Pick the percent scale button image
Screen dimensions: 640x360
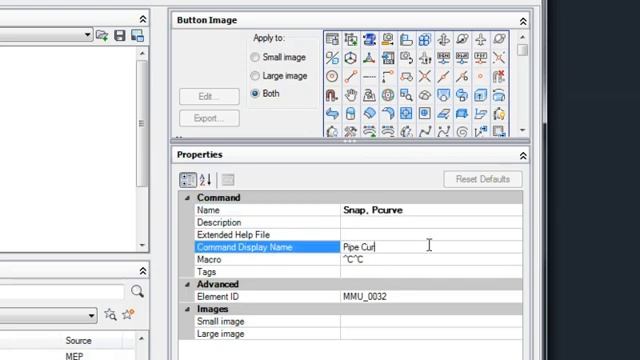click(332, 58)
